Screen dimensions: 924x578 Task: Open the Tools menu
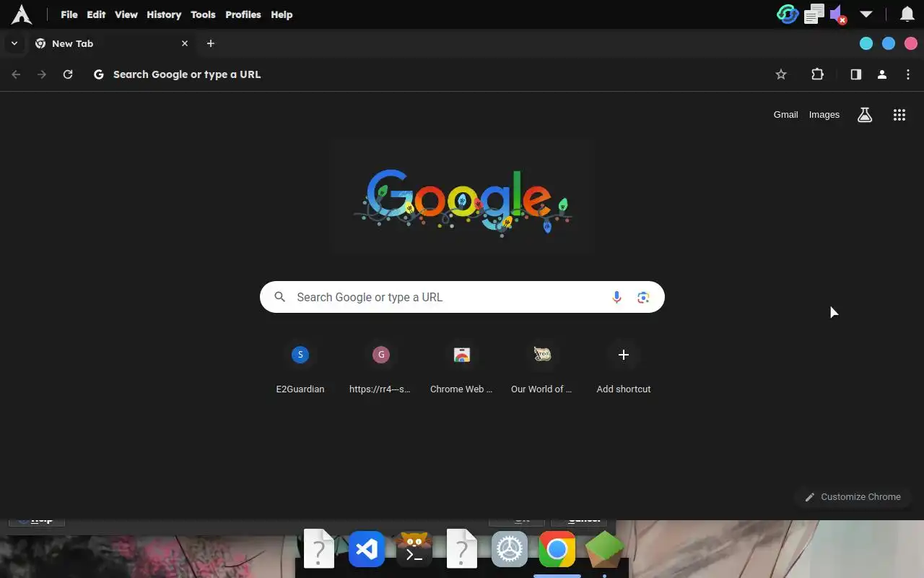(203, 14)
